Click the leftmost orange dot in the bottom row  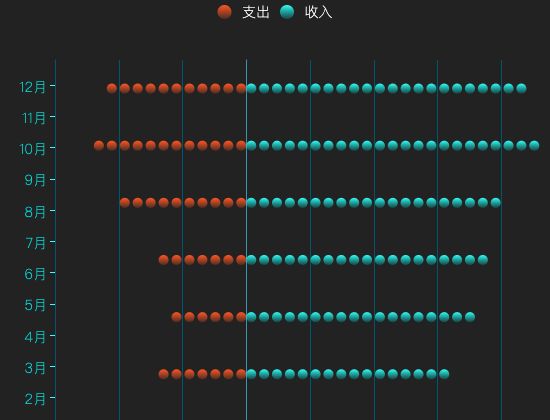pos(163,374)
